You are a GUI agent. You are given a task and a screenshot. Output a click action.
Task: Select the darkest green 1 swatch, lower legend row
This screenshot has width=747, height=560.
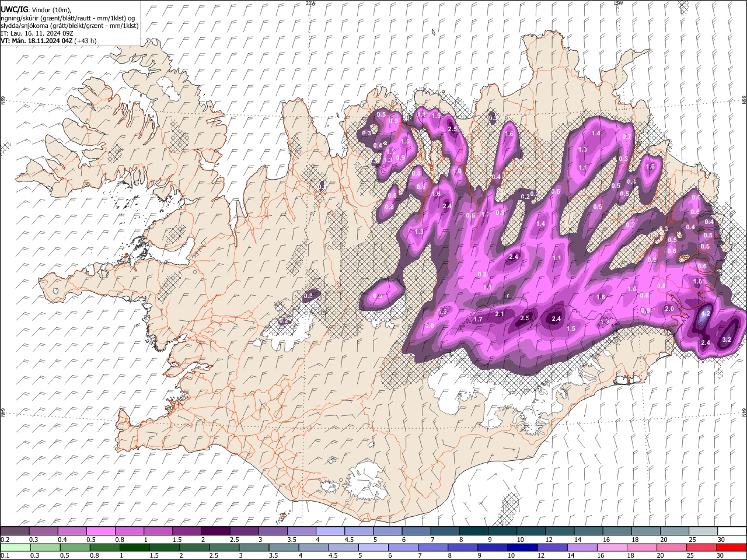click(134, 547)
